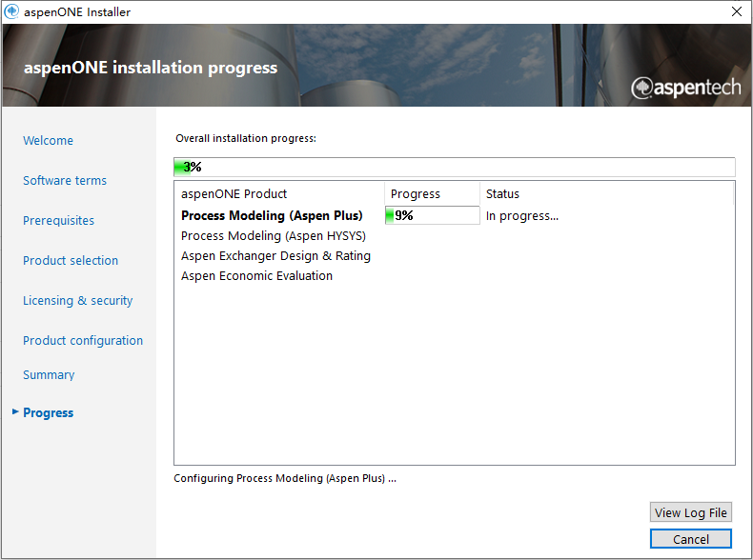This screenshot has height=560, width=753.
Task: Open Product selection step
Action: pyautogui.click(x=71, y=261)
